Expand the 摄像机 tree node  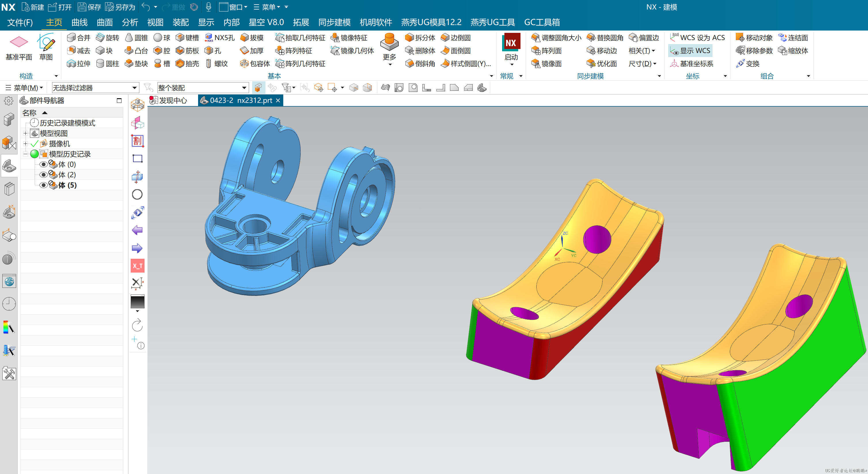pyautogui.click(x=25, y=144)
